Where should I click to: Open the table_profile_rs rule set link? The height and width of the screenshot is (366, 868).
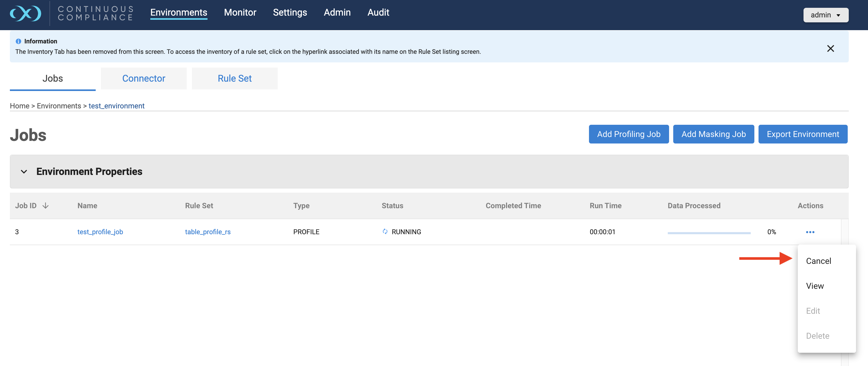(208, 232)
